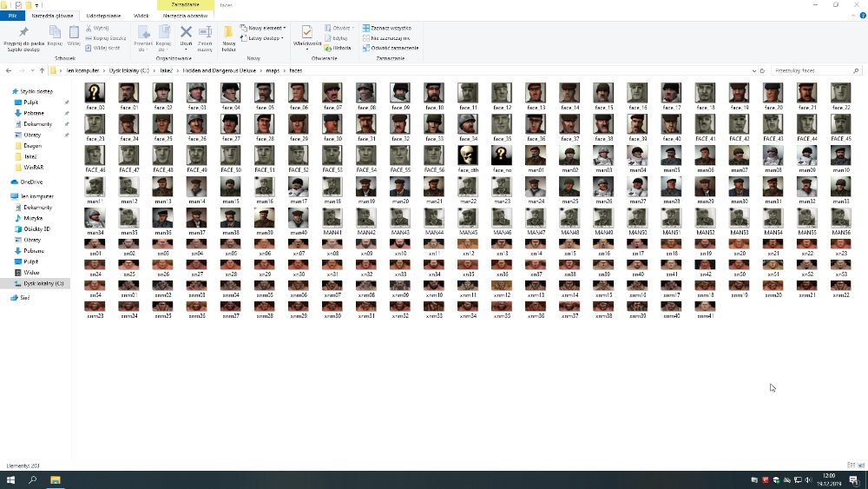Click Zaznacz wszystko to select all
This screenshot has width=868, height=489.
click(390, 28)
